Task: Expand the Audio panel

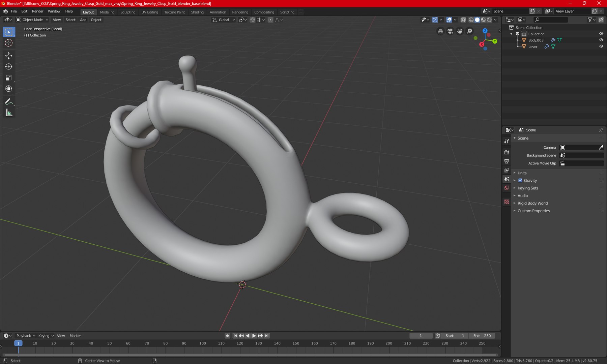Action: pyautogui.click(x=523, y=196)
